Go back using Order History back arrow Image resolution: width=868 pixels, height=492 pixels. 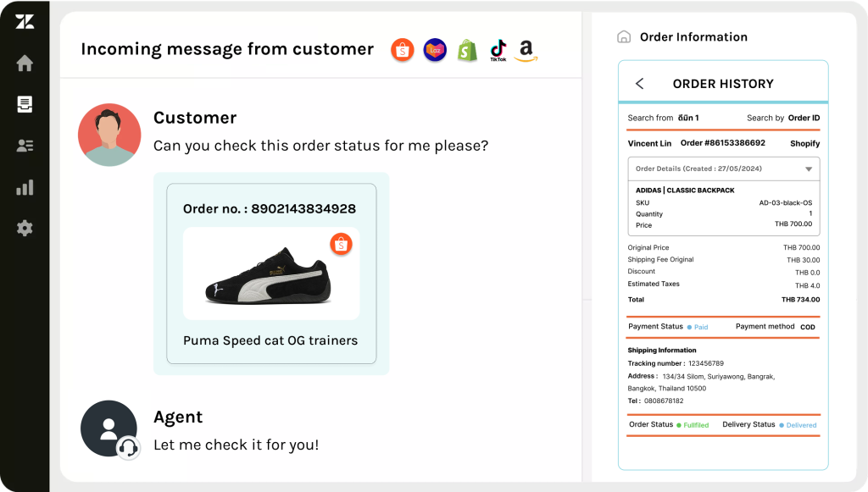tap(640, 84)
